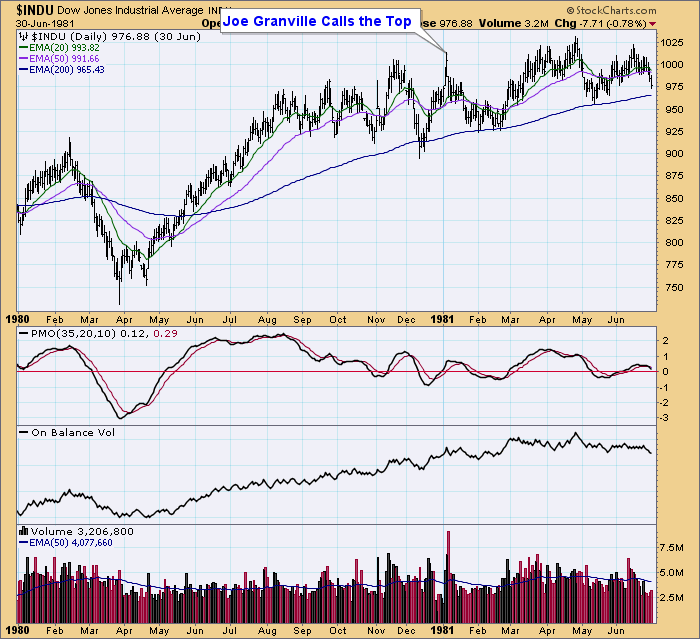This screenshot has height=639, width=700.
Task: Click the Nov label under price chart
Action: click(376, 320)
